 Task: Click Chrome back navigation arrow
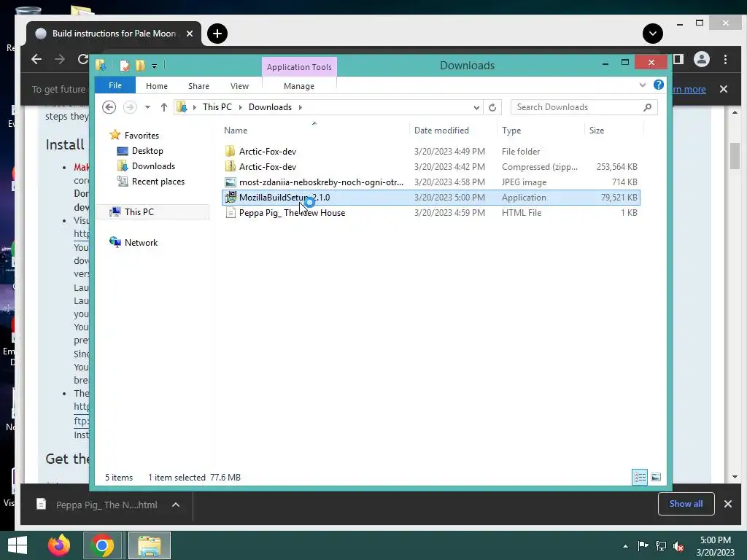[x=36, y=59]
